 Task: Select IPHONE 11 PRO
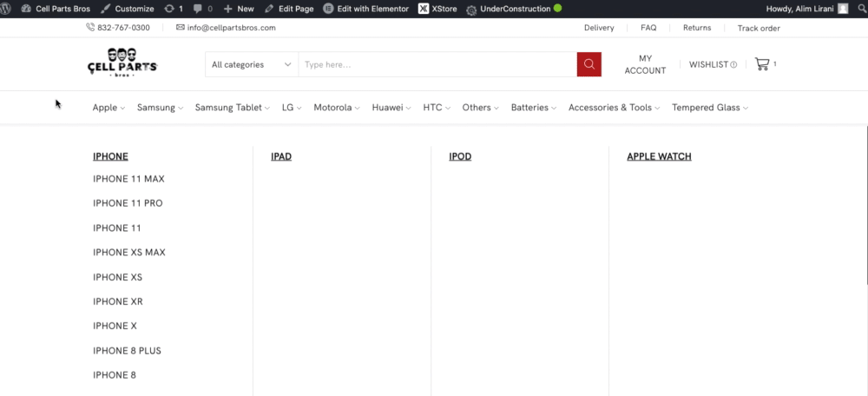128,203
